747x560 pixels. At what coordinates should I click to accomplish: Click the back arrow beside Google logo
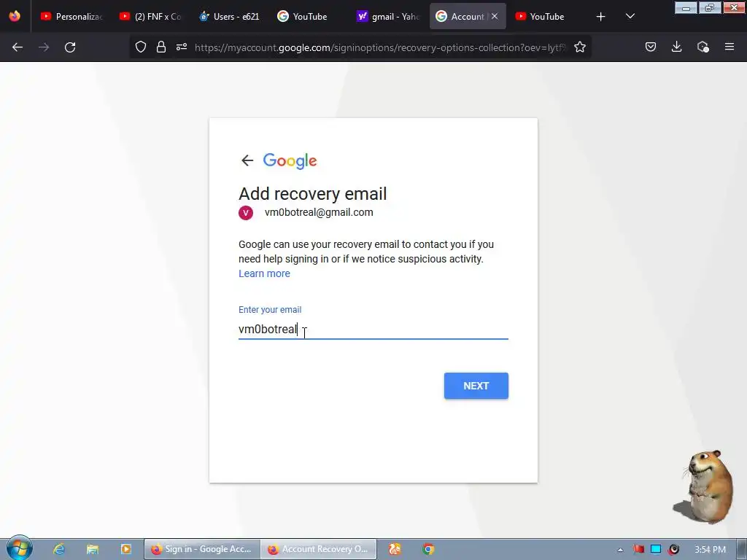point(247,160)
